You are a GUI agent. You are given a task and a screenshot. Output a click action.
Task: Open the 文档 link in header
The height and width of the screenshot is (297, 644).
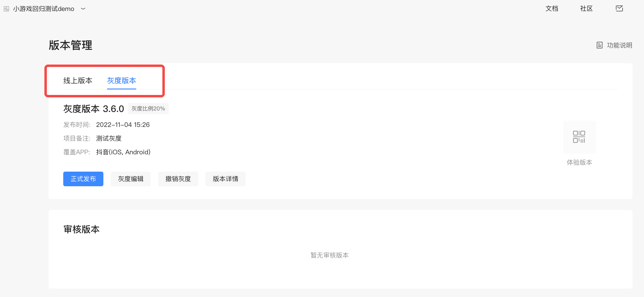coord(552,9)
